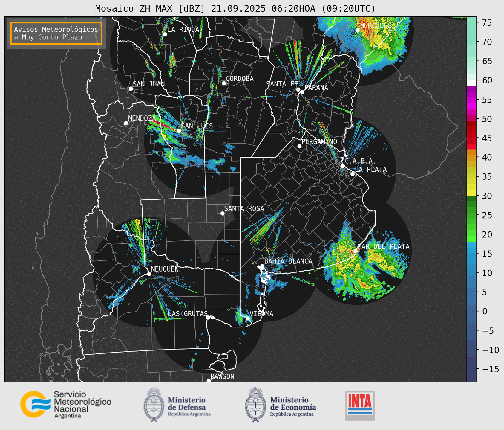The height and width of the screenshot is (430, 504).
Task: Click the Ministerio de Defensa emblem
Action: click(154, 405)
